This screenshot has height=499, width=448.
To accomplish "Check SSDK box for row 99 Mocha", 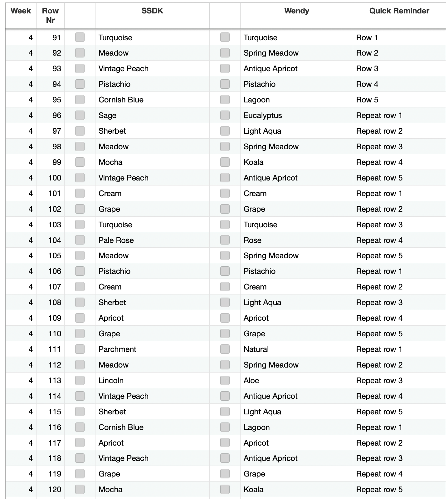I will 80,162.
